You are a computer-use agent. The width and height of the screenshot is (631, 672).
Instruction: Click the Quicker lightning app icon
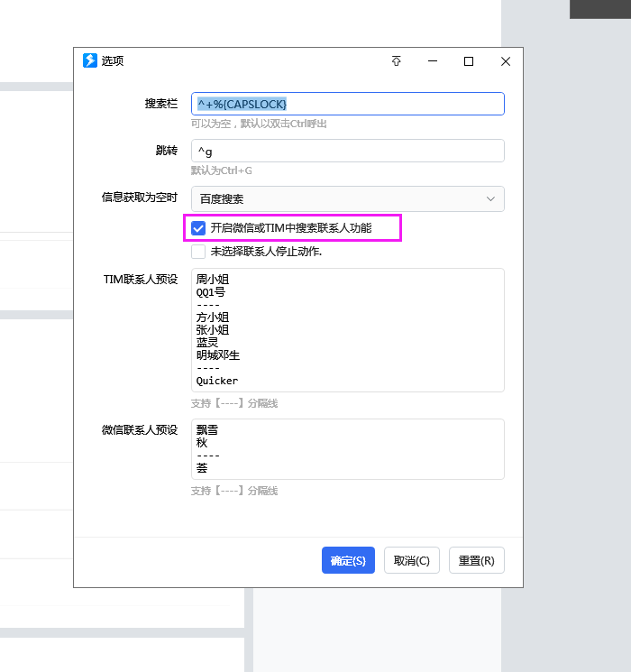coord(90,60)
